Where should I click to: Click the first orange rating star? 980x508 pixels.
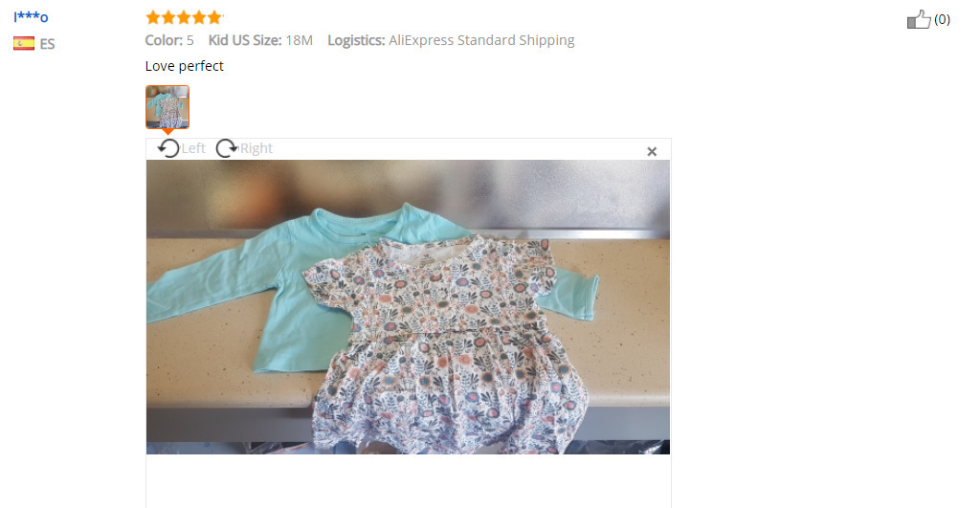point(153,17)
